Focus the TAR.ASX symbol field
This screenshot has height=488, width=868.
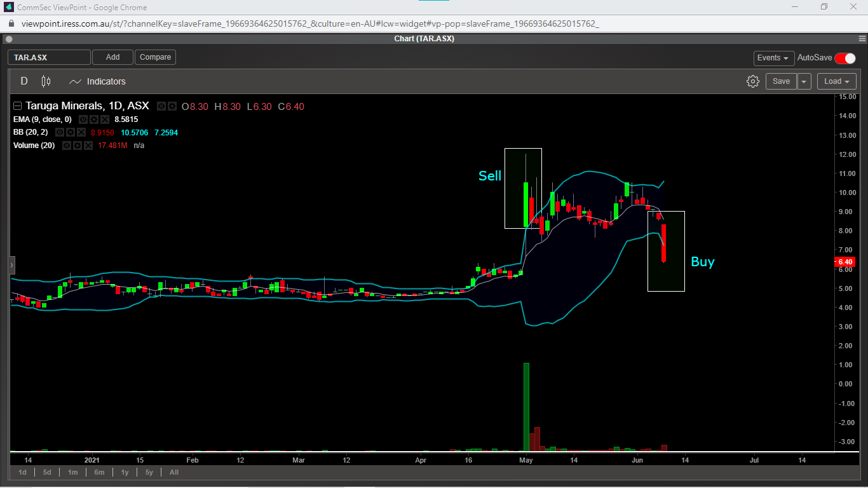tap(50, 57)
